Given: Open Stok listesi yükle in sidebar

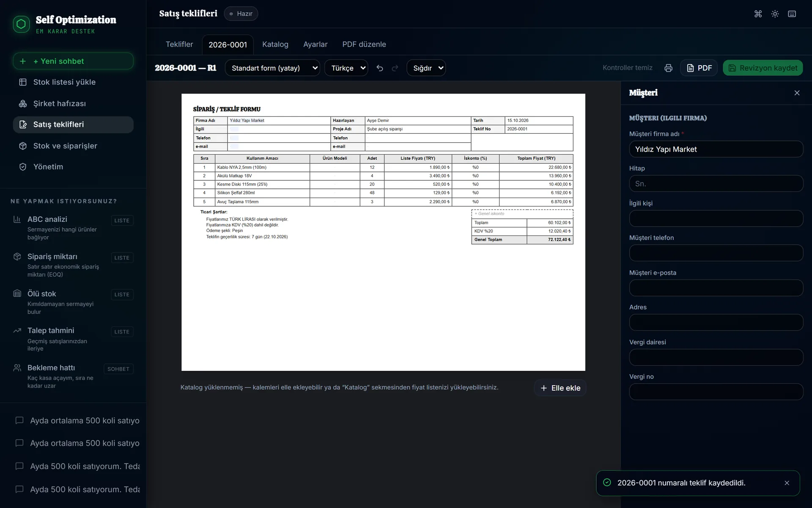Looking at the screenshot, I should tap(73, 82).
